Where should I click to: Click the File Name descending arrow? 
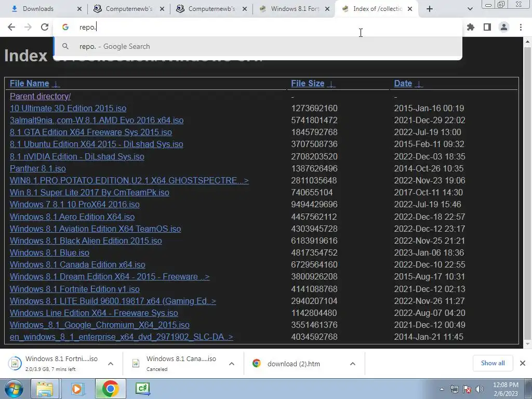[56, 84]
